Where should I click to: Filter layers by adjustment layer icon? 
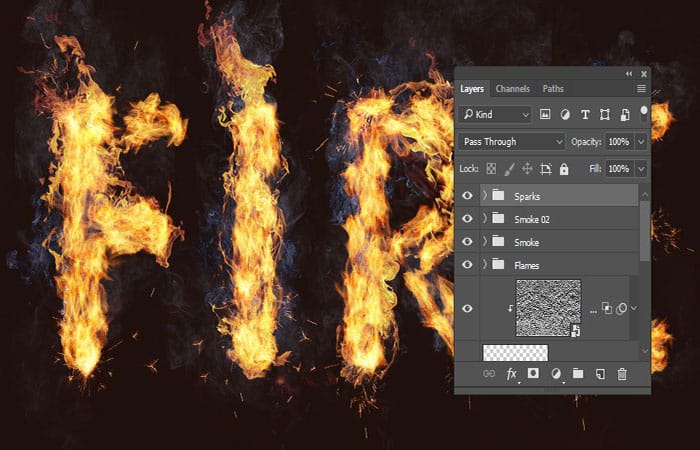(565, 115)
